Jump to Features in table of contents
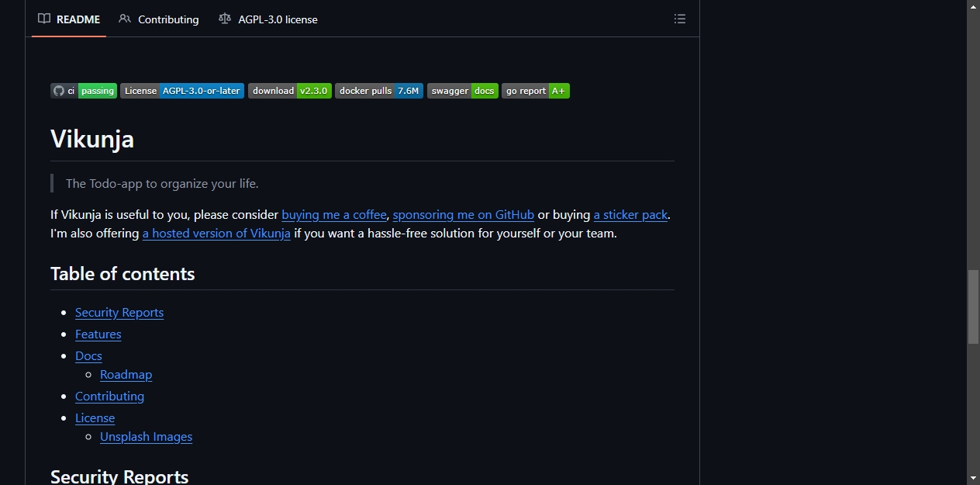This screenshot has height=485, width=980. [98, 334]
